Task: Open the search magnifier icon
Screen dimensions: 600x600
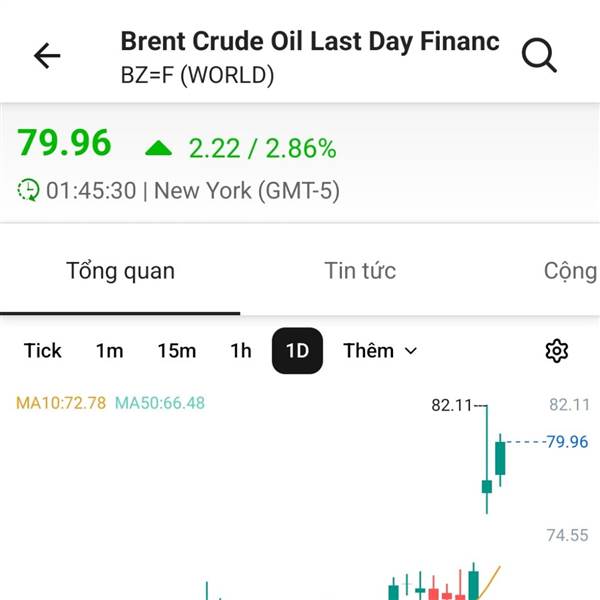Action: (539, 56)
